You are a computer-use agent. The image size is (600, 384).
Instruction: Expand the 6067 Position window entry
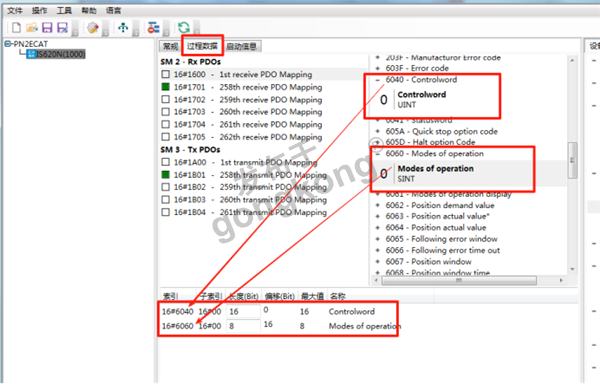378,262
